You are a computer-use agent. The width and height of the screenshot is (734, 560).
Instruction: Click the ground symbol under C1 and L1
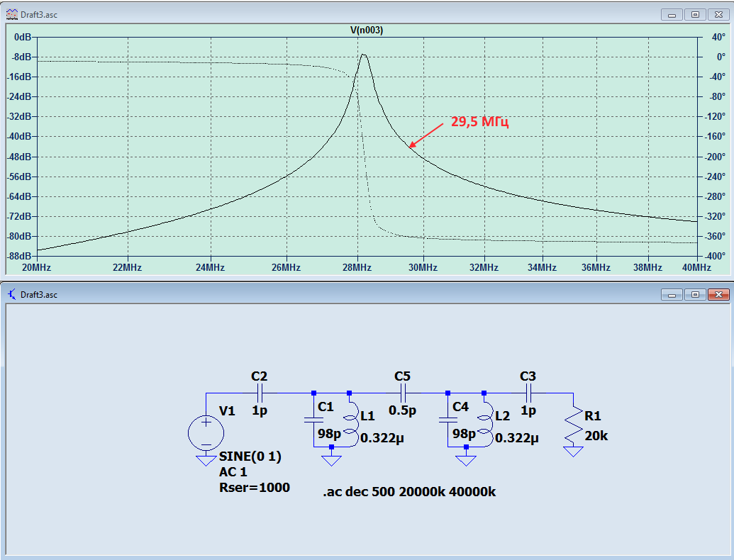(331, 460)
